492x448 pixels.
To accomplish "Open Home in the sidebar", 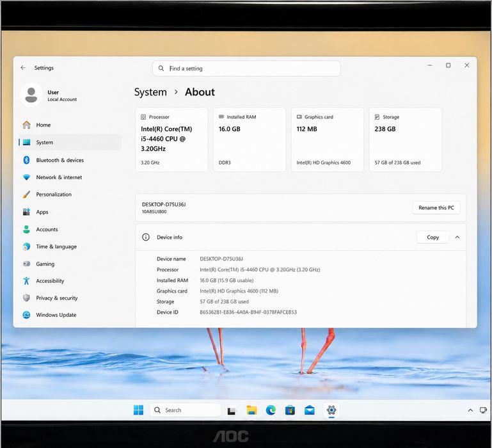I will point(70,125).
